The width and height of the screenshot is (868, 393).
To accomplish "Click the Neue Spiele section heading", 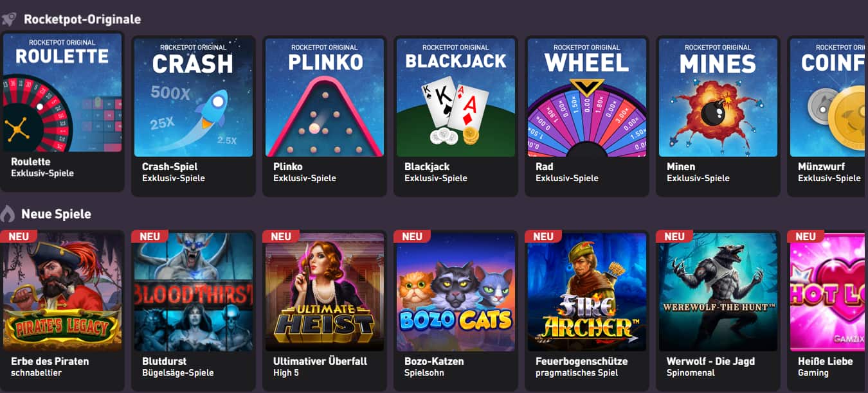I will coord(56,214).
